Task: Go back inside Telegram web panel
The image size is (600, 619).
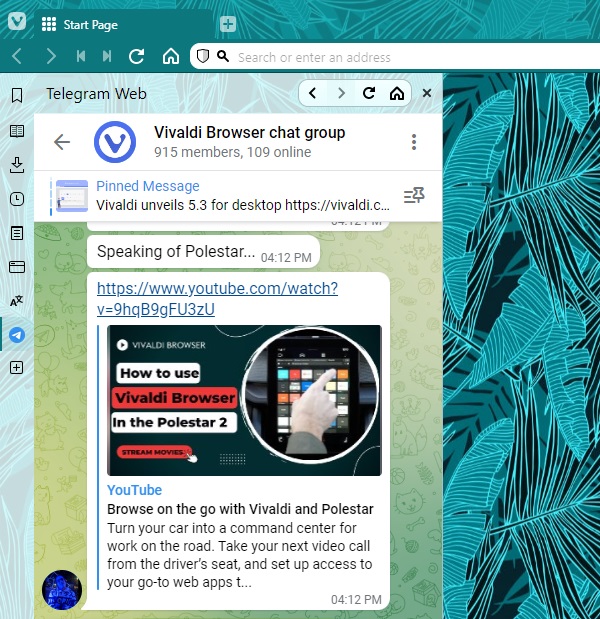Action: pyautogui.click(x=313, y=93)
